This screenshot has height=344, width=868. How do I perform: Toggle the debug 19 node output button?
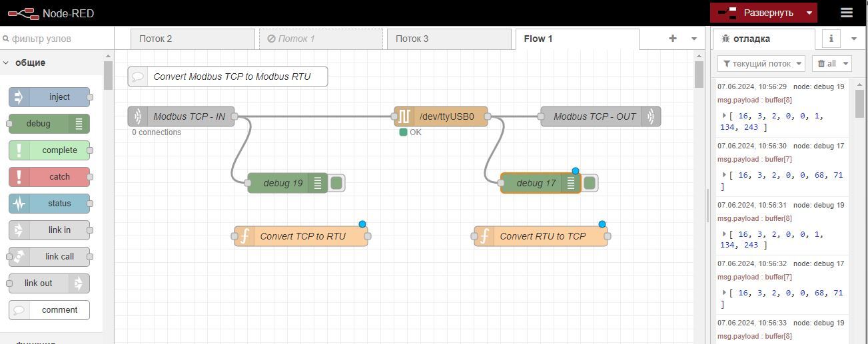336,183
